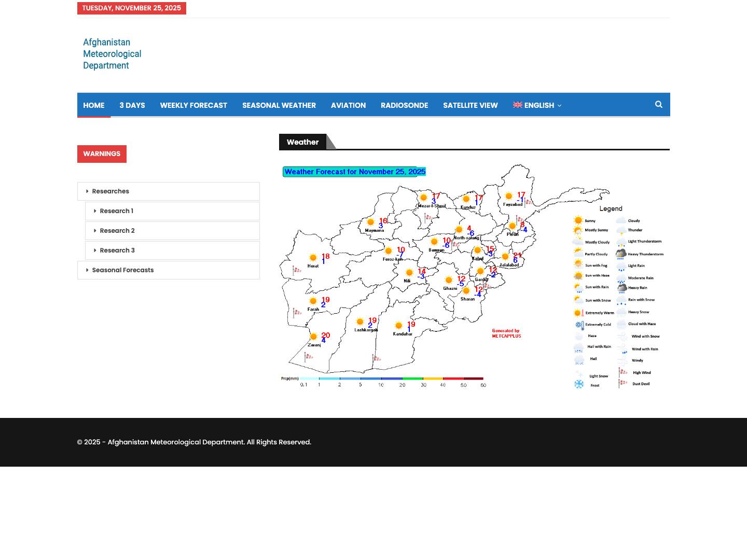The image size is (747, 560).
Task: Expand the Seasonal Forecasts section
Action: (x=123, y=270)
